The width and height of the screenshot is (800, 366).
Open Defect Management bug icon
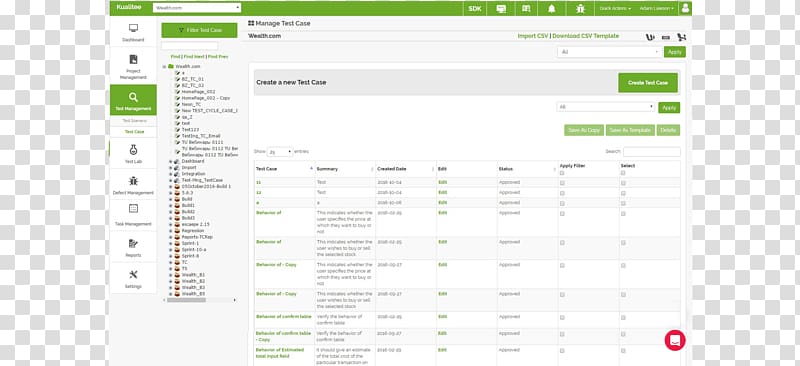tap(133, 181)
